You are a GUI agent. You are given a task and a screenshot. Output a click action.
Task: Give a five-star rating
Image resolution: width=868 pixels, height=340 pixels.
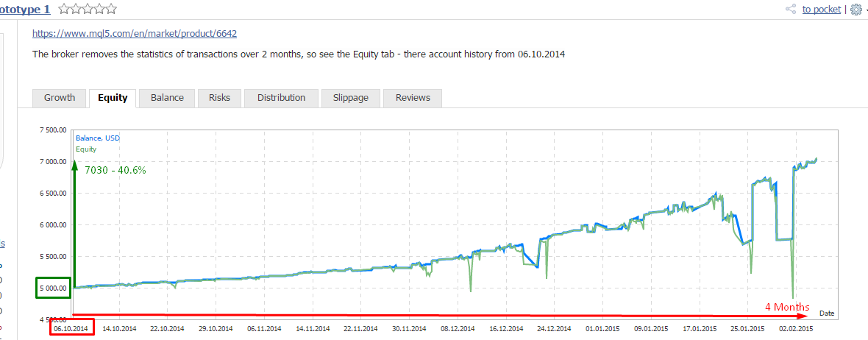click(x=110, y=10)
